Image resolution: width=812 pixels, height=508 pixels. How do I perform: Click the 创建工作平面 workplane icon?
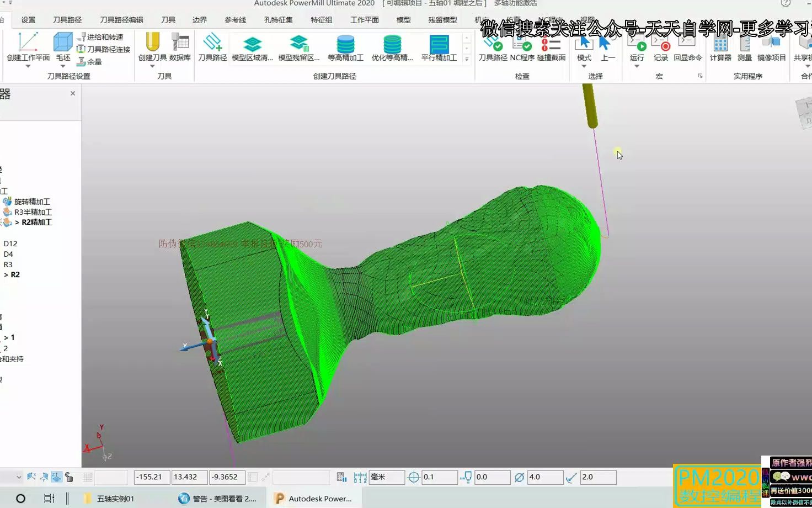(x=28, y=43)
